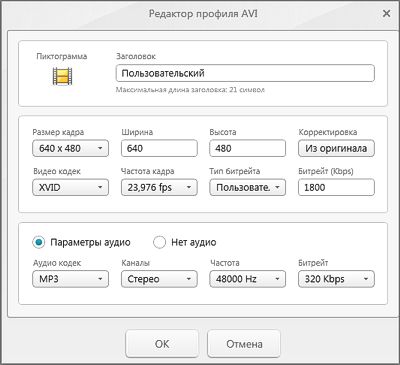The width and height of the screenshot is (400, 365).
Task: Focus the Заголовок title text field
Action: coord(245,73)
